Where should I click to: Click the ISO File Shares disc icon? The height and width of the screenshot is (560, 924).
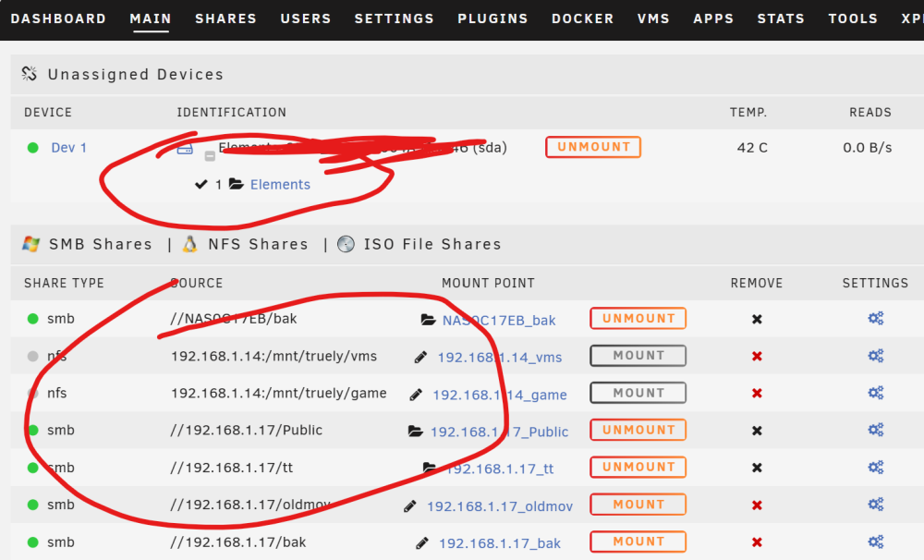click(346, 243)
